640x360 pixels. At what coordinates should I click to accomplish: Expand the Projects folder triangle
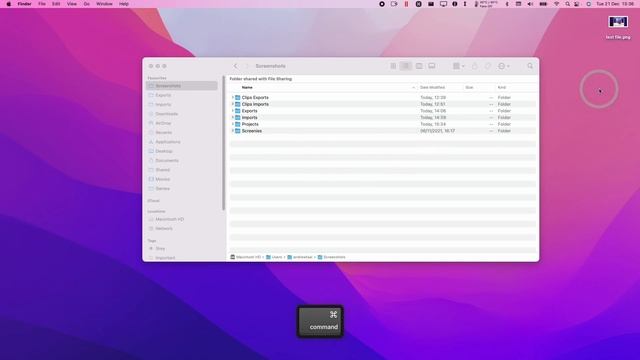tap(233, 124)
